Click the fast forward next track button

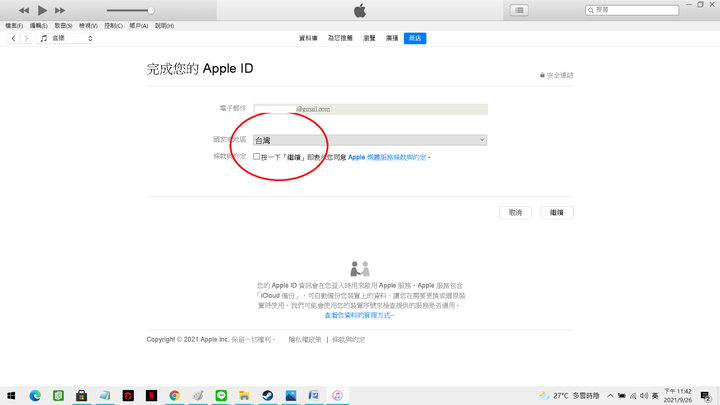[x=60, y=10]
